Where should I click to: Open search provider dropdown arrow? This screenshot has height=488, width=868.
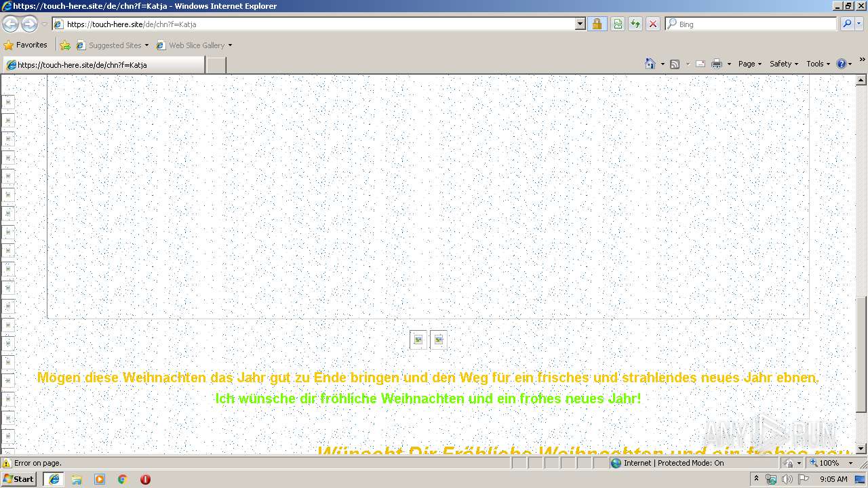point(859,24)
